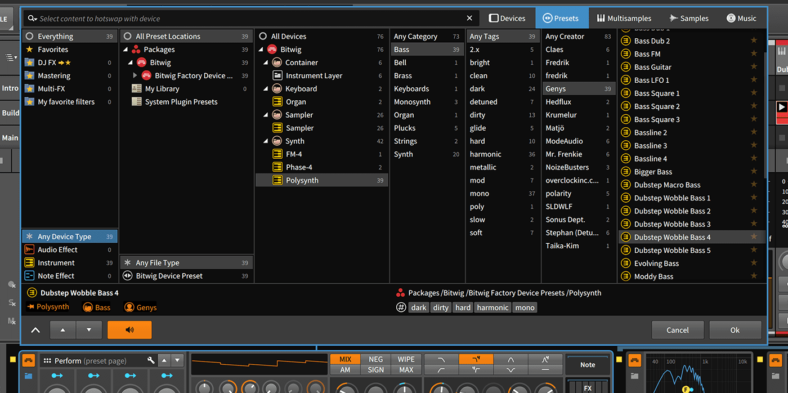This screenshot has height=393, width=788.
Task: Enable the SIGN oscillator mode
Action: click(375, 370)
